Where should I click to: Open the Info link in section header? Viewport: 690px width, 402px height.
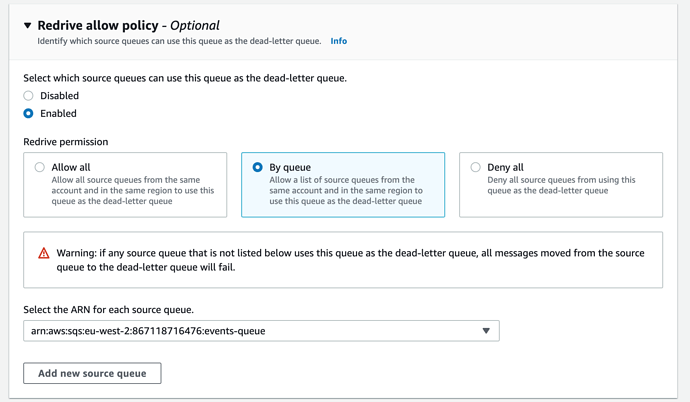pos(338,41)
